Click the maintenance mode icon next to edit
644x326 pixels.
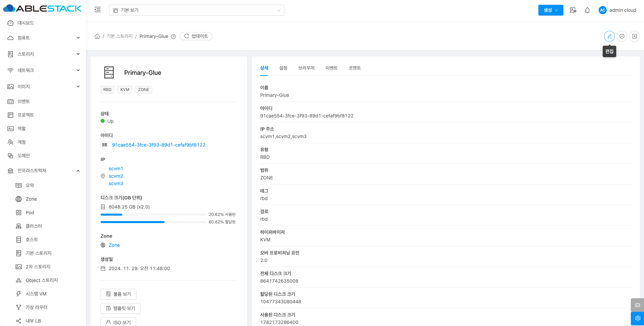[x=622, y=36]
